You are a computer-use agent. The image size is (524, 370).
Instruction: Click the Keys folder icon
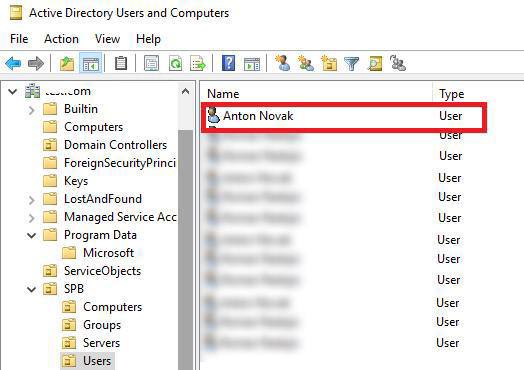click(50, 181)
